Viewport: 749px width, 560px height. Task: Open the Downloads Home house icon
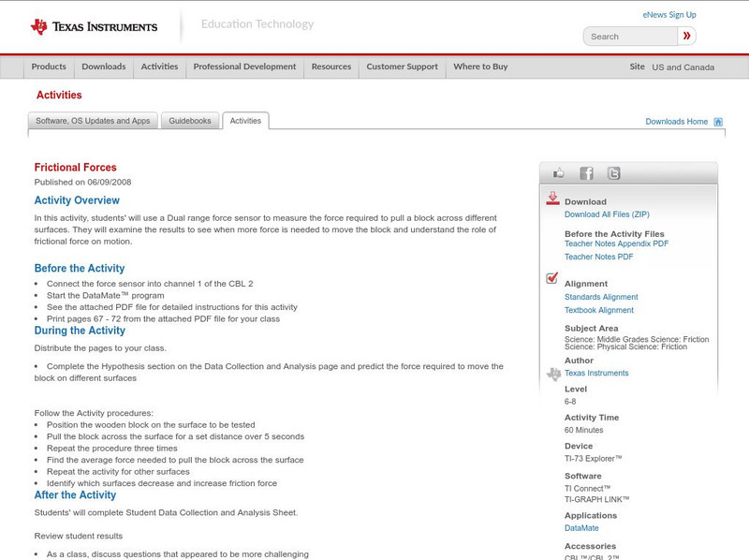click(x=716, y=121)
